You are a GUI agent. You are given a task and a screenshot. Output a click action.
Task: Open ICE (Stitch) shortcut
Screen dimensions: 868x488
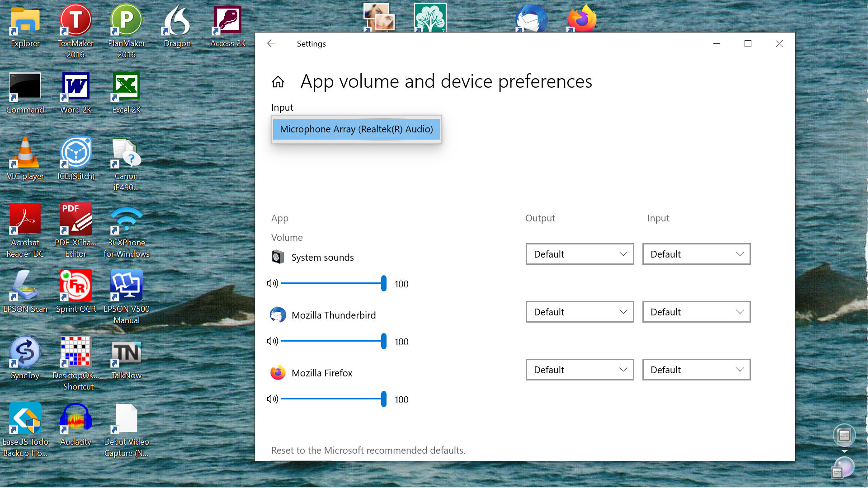point(76,159)
